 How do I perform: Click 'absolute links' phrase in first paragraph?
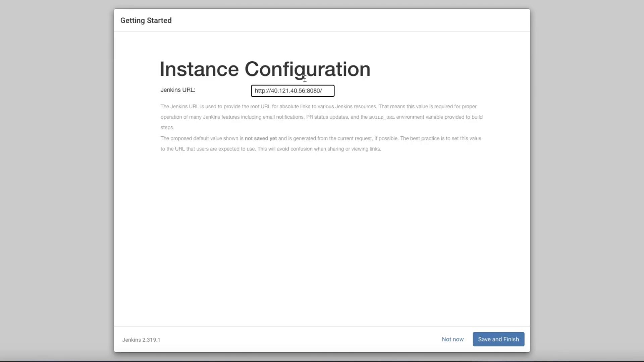coord(295,107)
